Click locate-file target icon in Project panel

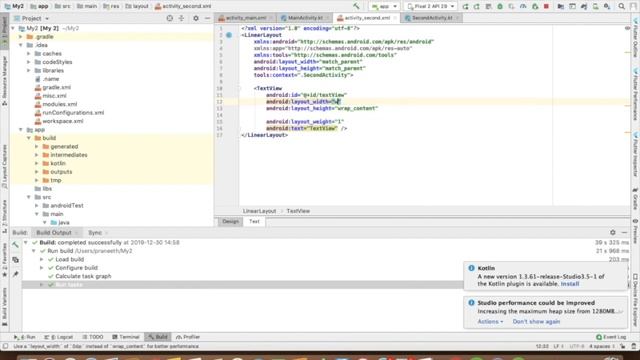pos(170,18)
